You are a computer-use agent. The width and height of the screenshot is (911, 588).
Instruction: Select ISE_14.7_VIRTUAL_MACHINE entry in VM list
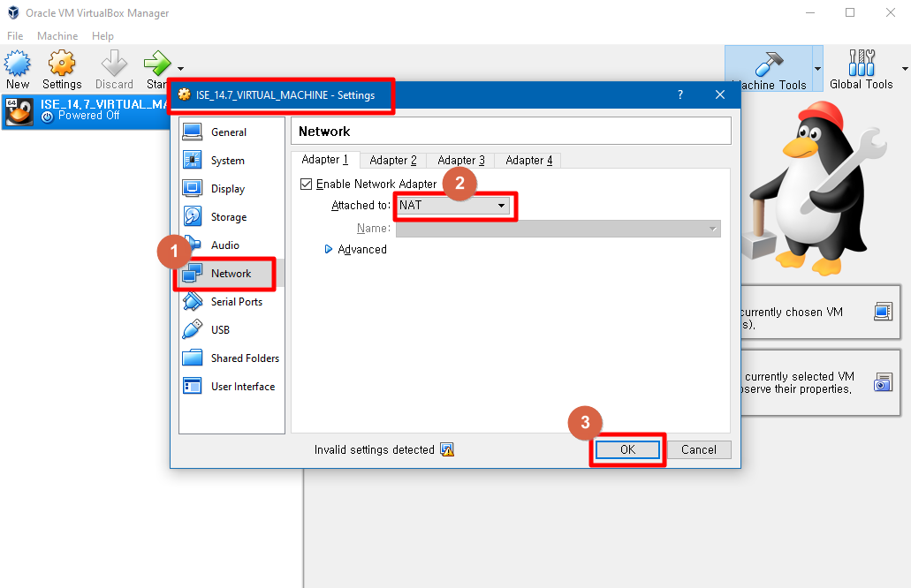[x=86, y=111]
